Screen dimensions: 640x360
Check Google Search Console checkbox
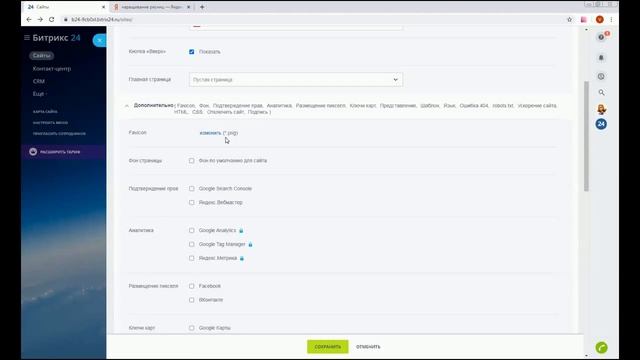pyautogui.click(x=191, y=189)
